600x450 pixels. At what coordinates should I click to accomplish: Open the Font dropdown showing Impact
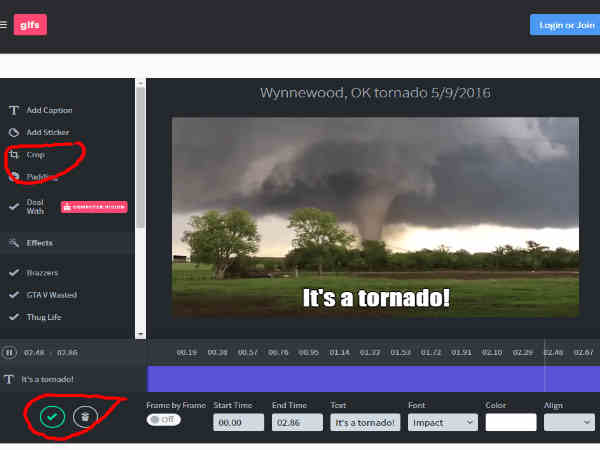tap(442, 422)
